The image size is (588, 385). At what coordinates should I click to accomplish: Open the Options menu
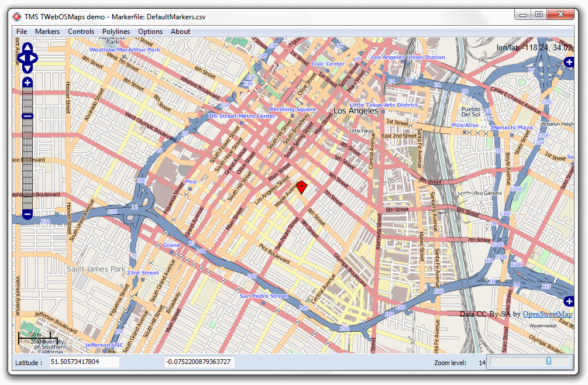[150, 31]
